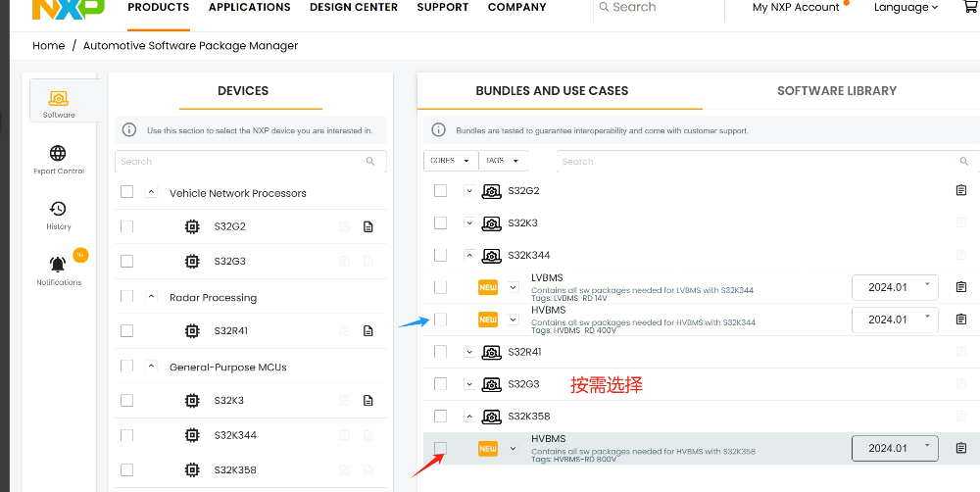This screenshot has width=980, height=492.
Task: Open the Design Center menu
Action: tap(353, 8)
